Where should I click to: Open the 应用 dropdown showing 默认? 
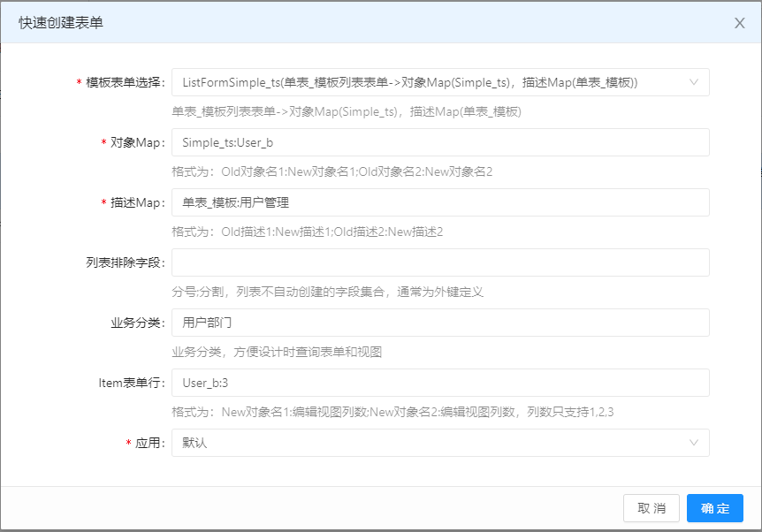(440, 443)
